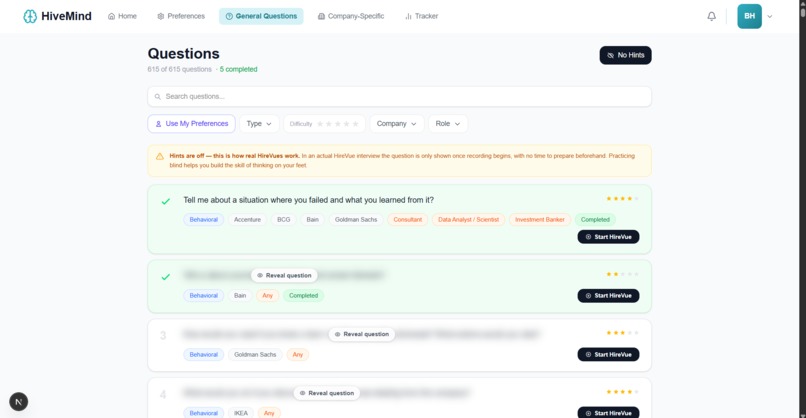Switch to the Company-Specific tab

tap(351, 16)
